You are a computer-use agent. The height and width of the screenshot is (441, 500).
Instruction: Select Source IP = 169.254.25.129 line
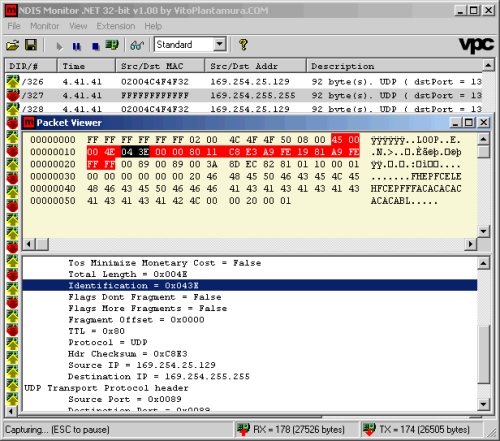(142, 365)
